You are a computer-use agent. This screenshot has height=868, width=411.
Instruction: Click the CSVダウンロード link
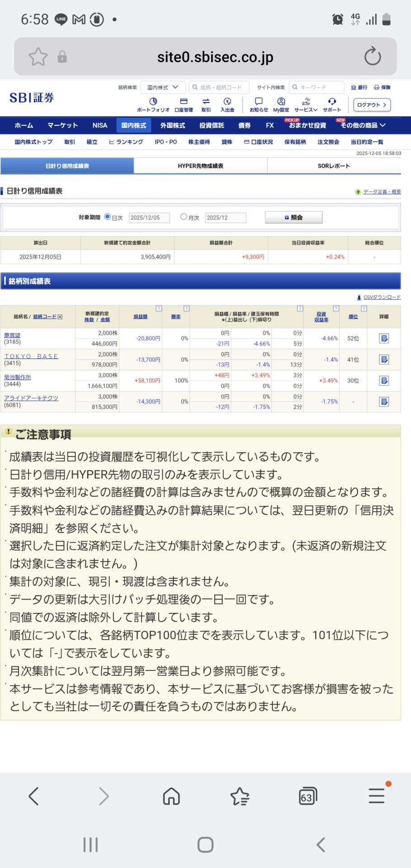[x=382, y=297]
